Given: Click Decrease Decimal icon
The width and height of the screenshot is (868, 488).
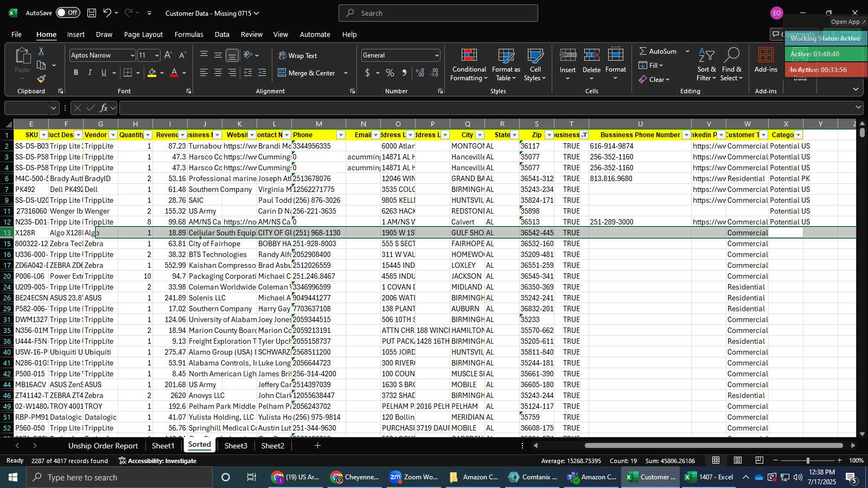Looking at the screenshot, I should click(435, 73).
